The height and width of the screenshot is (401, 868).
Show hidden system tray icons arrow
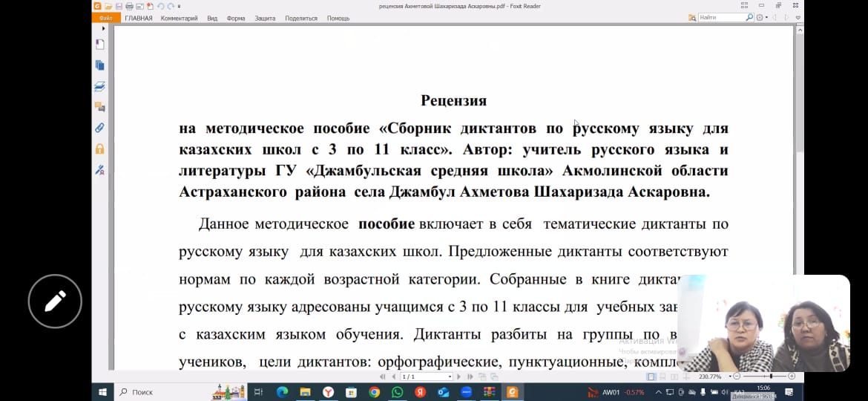pos(659,392)
